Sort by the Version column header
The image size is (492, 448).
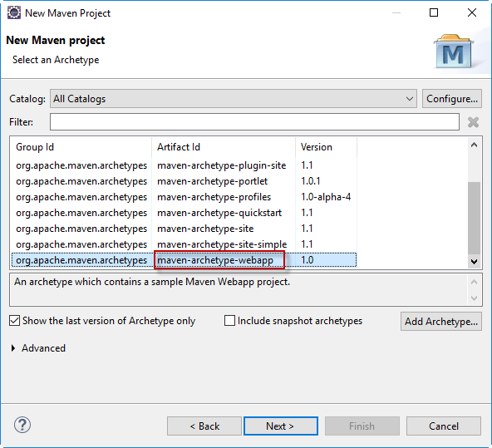326,147
